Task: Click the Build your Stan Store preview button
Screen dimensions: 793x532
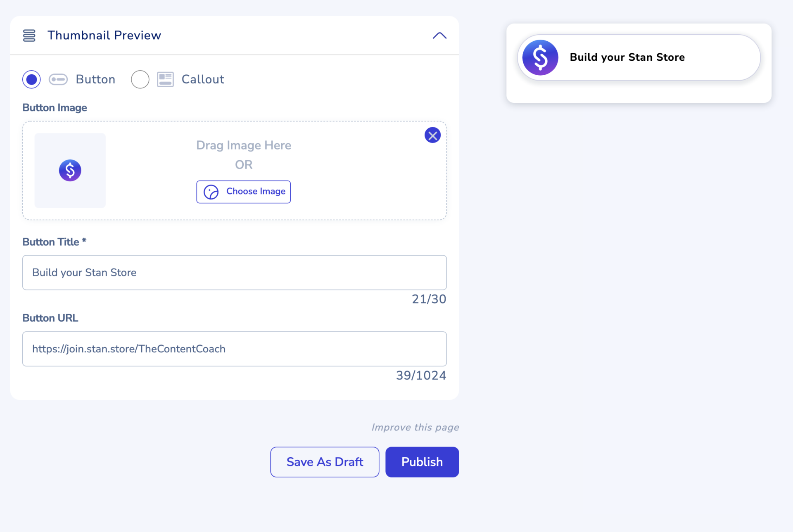Action: point(638,57)
